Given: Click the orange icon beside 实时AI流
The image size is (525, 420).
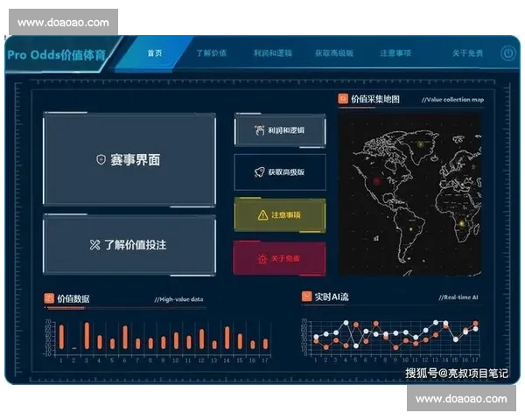Looking at the screenshot, I should [x=306, y=297].
